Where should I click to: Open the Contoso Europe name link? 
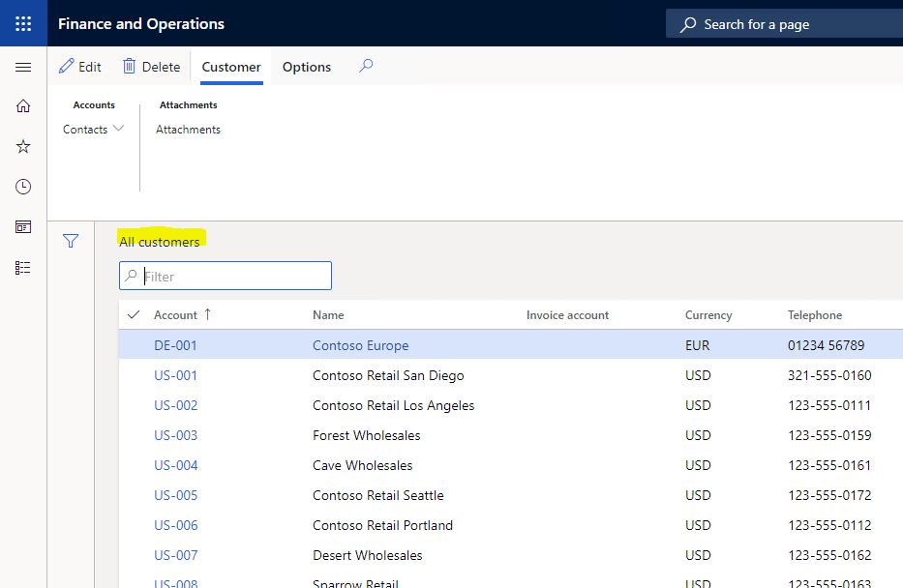pyautogui.click(x=360, y=345)
